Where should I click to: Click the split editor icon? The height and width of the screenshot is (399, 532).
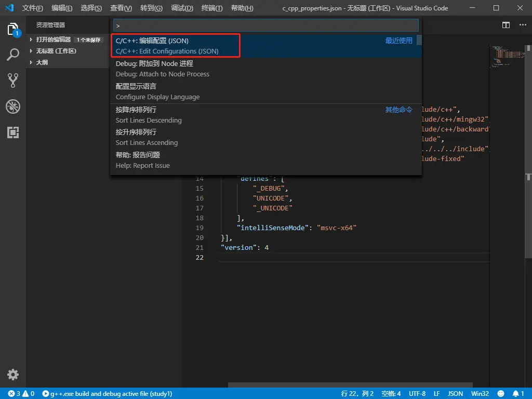pyautogui.click(x=506, y=25)
